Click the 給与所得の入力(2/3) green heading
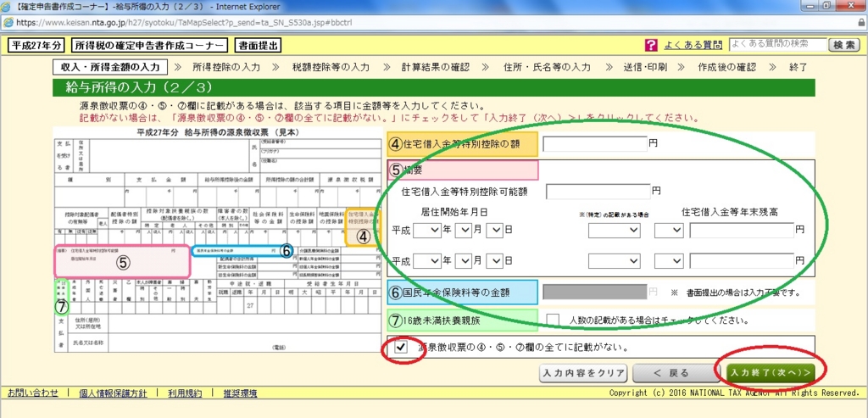 click(433, 88)
